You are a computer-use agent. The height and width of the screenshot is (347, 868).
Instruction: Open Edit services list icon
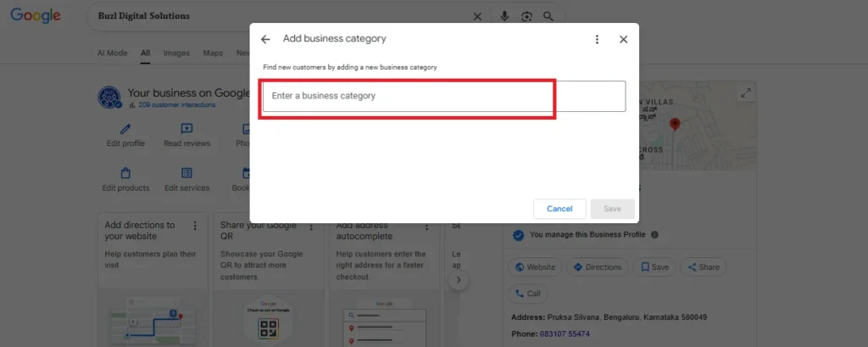pyautogui.click(x=187, y=173)
